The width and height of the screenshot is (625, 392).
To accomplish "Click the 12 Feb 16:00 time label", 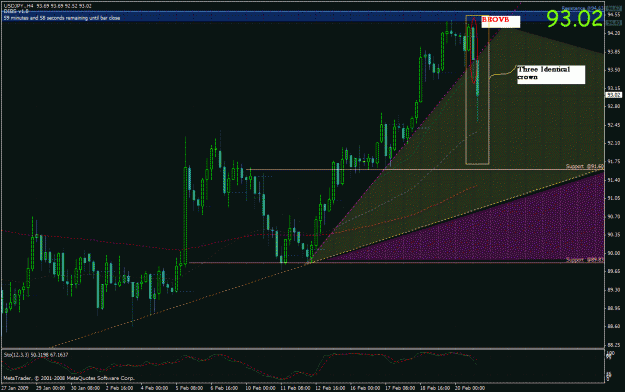I will point(330,388).
